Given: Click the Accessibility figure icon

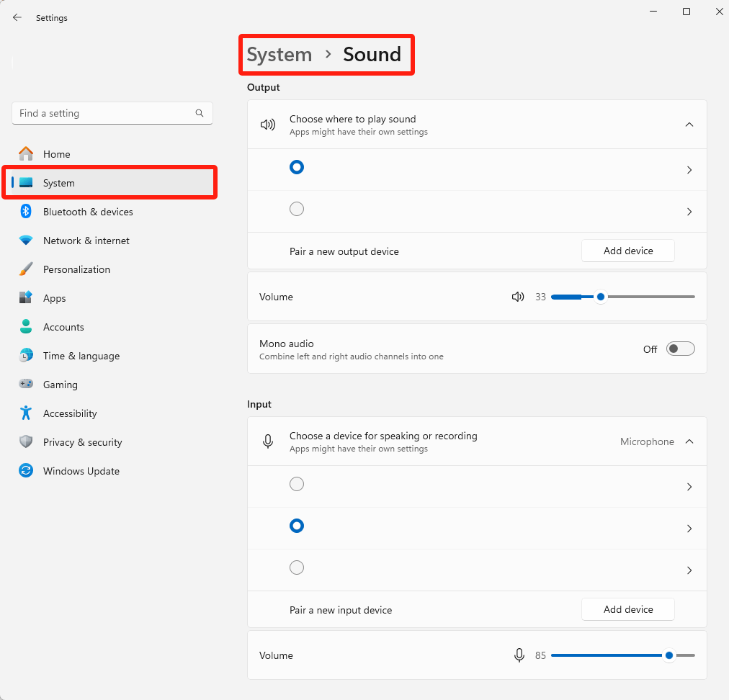Looking at the screenshot, I should pyautogui.click(x=26, y=413).
